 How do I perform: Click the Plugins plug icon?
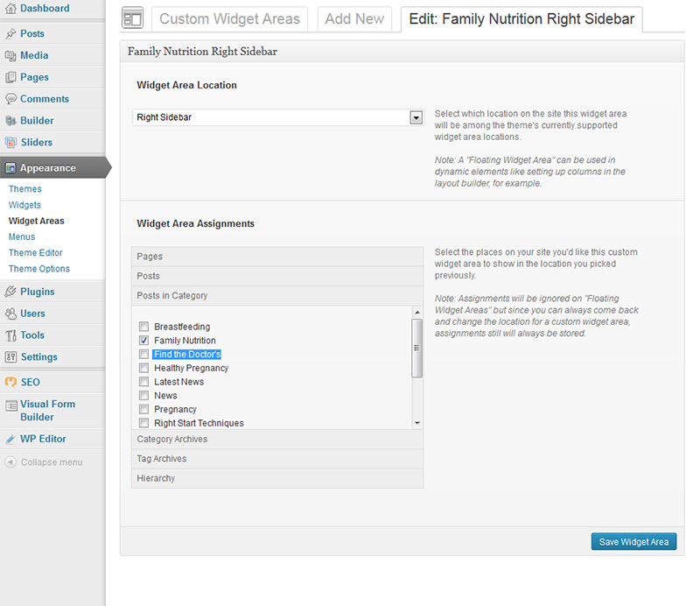[x=10, y=292]
